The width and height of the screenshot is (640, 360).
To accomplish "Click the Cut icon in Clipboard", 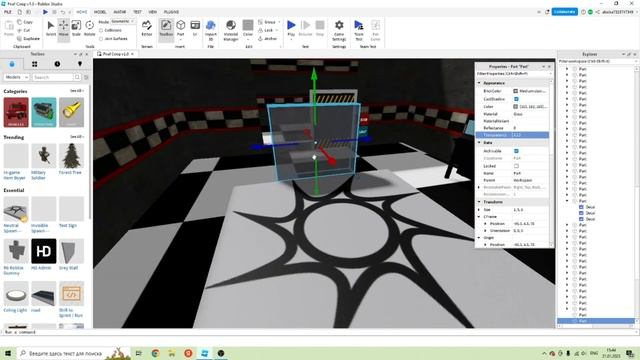I will tap(20, 30).
